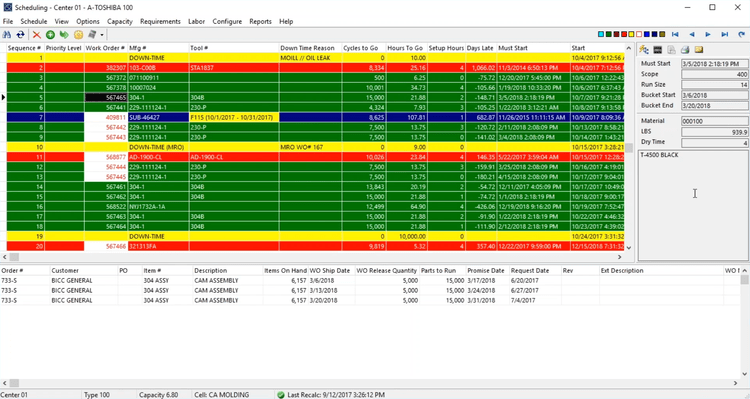Open the dropdown arrow beside the calculator
Viewport: 750px width, 399px height.
click(x=102, y=35)
